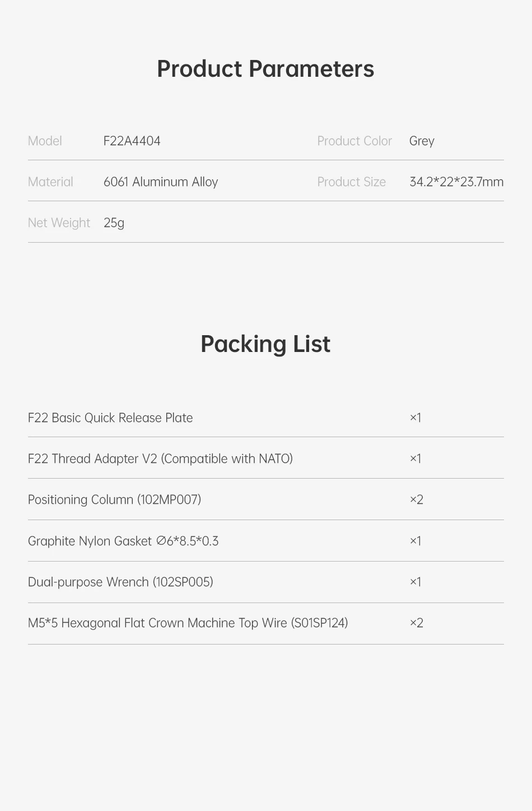Click the ×1 quantity for Dual-purpose Wrench

coord(415,582)
